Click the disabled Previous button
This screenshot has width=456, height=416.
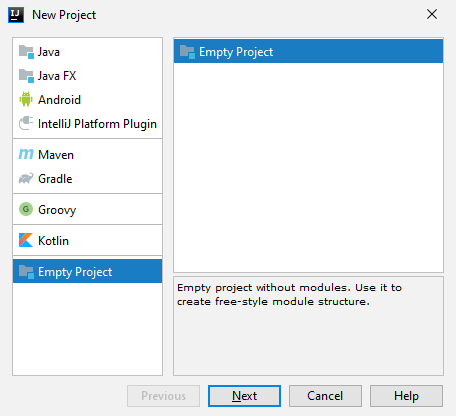click(x=163, y=396)
